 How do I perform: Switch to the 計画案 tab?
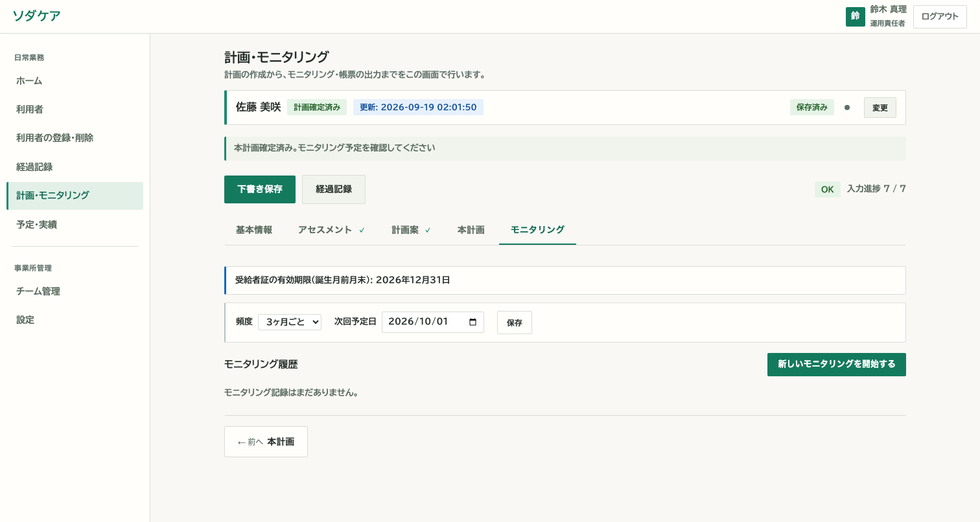click(411, 230)
